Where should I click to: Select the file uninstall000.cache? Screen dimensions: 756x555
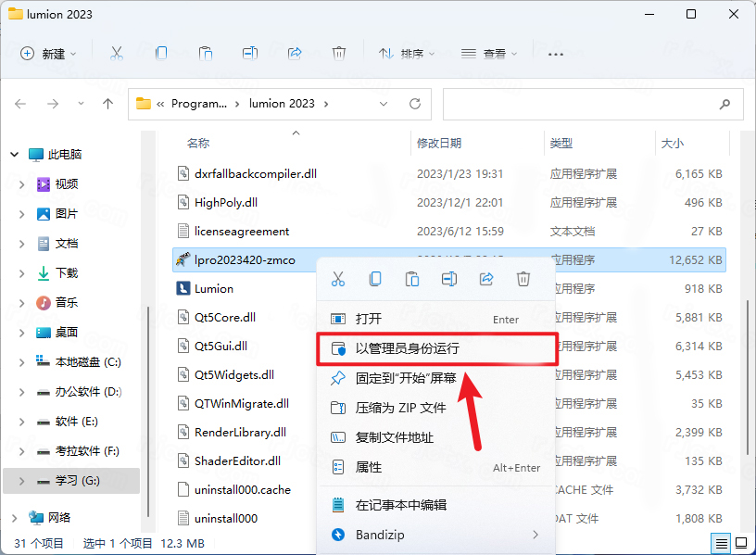(243, 489)
